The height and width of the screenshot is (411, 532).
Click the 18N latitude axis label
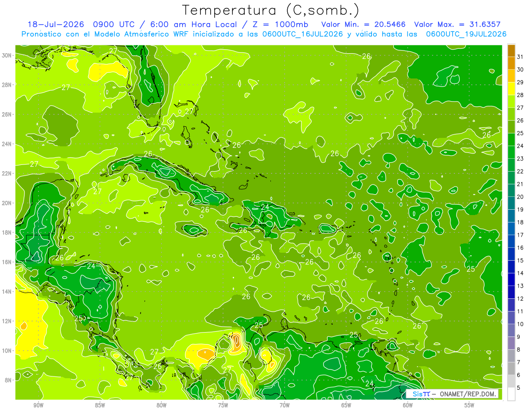7,232
